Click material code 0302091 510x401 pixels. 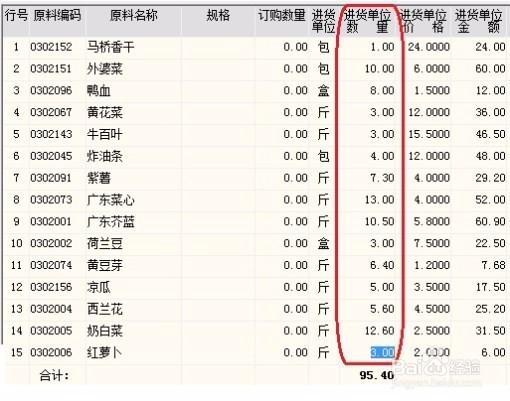click(x=51, y=178)
